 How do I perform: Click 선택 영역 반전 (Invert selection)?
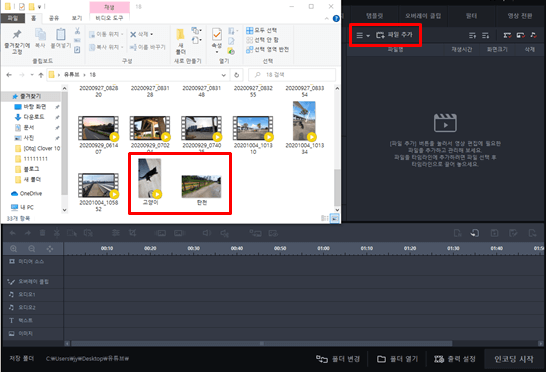tap(267, 49)
